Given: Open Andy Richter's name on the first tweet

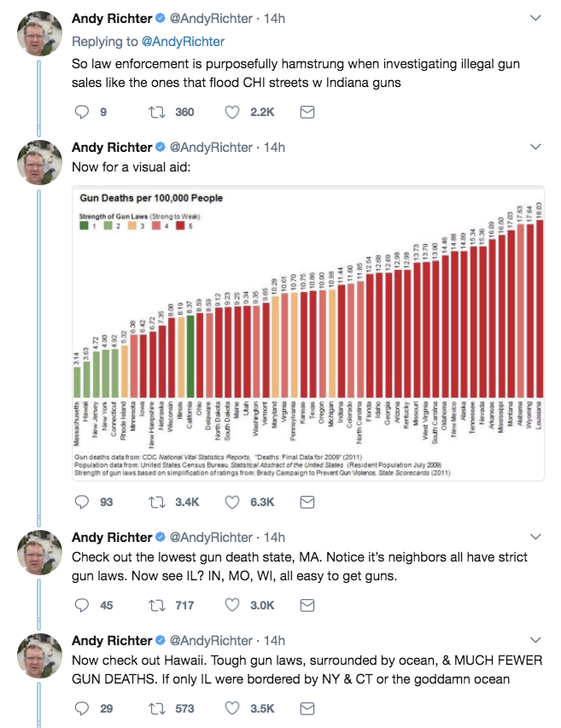Looking at the screenshot, I should 112,19.
